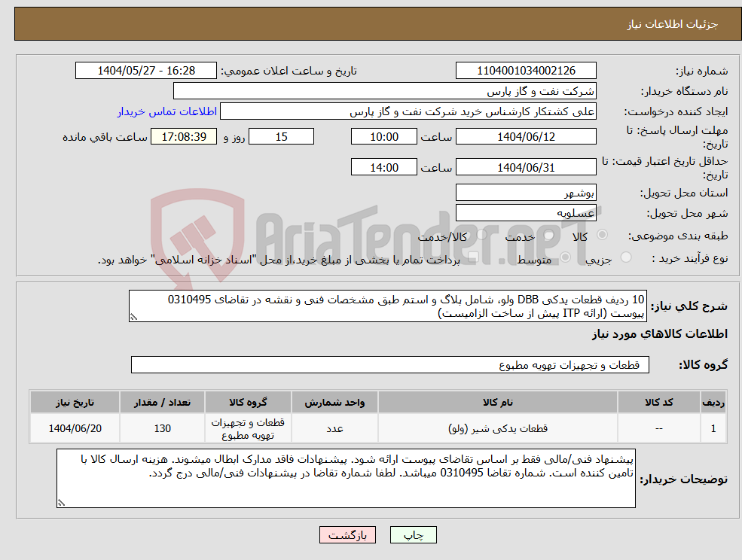Click the چاپ print button
742x560 pixels.
pyautogui.click(x=413, y=535)
